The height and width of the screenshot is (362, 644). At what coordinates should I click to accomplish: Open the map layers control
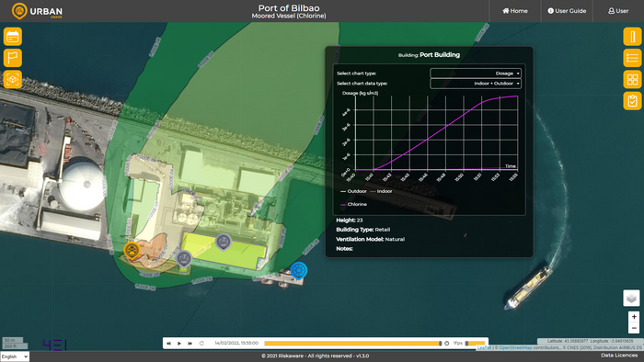click(x=631, y=298)
